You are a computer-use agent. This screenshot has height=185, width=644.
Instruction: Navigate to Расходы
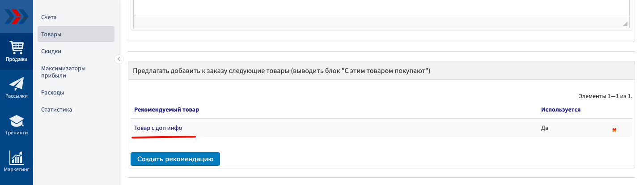coord(52,92)
